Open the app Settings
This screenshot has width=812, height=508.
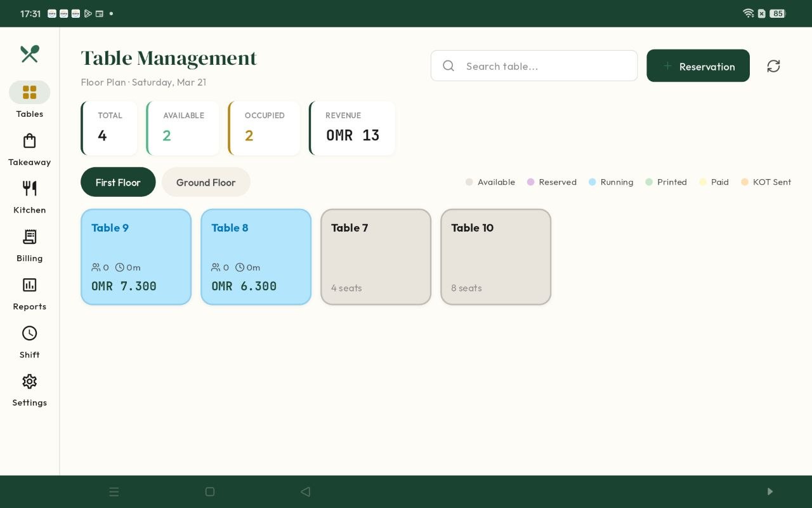[x=29, y=389]
